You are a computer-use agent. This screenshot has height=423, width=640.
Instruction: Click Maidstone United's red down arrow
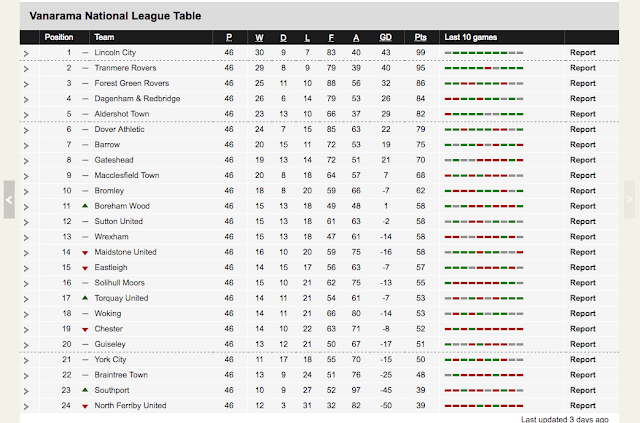click(85, 253)
